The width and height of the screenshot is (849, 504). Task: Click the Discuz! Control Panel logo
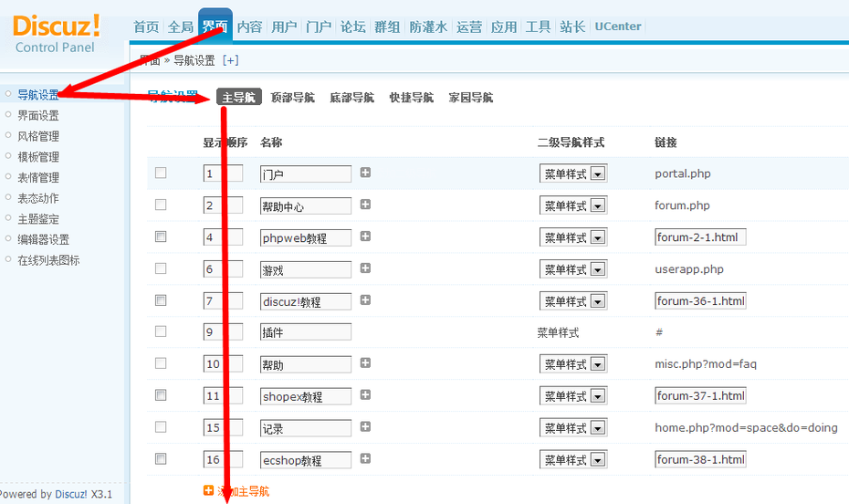click(57, 34)
